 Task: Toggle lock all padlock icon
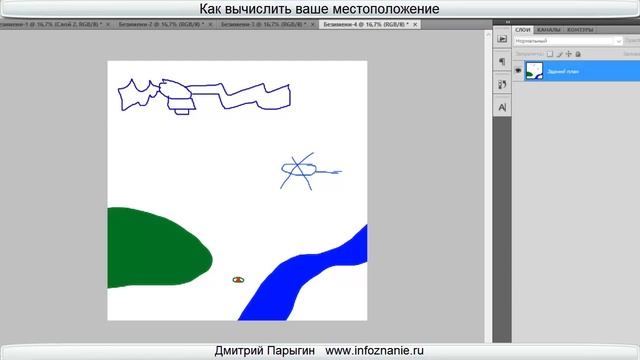tap(578, 54)
